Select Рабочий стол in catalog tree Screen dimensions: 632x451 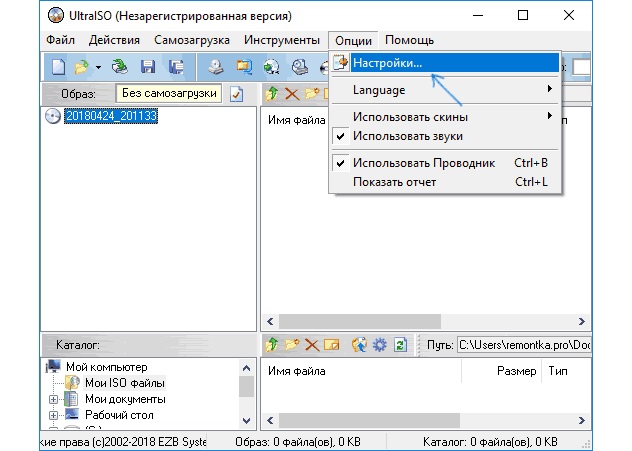[x=119, y=415]
